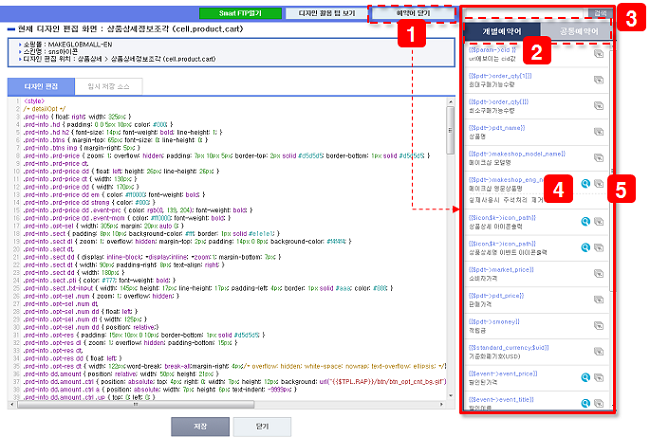Click the {$event->event_price} reserved word text

[503, 374]
